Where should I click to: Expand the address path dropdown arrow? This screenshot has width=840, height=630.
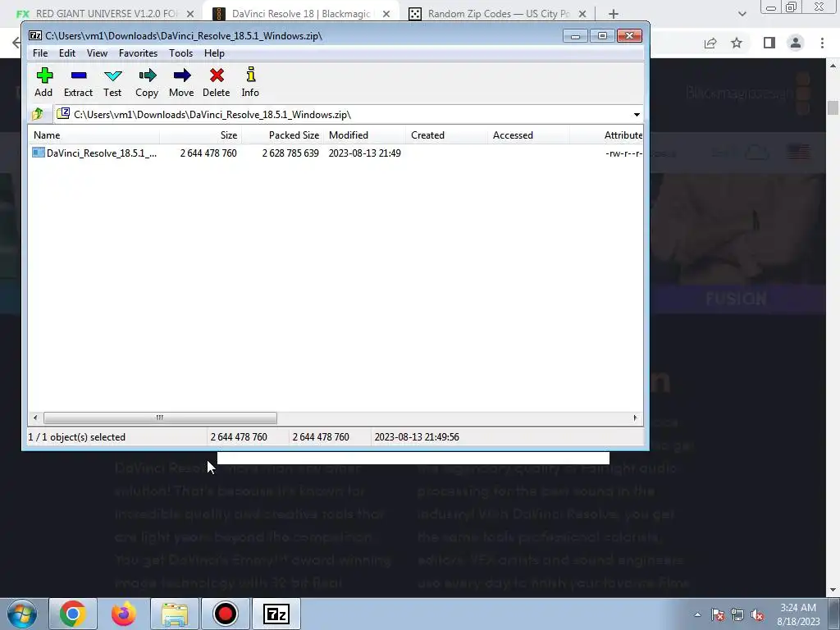tap(637, 115)
